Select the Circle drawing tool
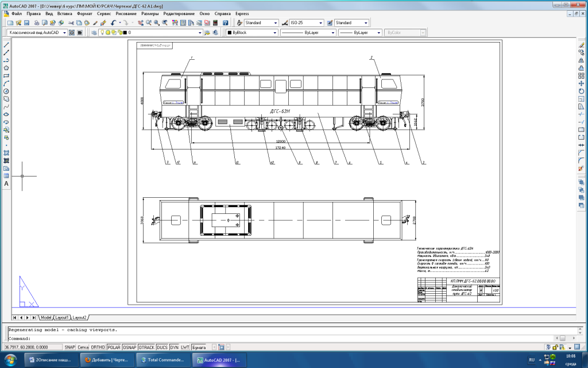Viewport: 588px width, 368px height. point(6,91)
